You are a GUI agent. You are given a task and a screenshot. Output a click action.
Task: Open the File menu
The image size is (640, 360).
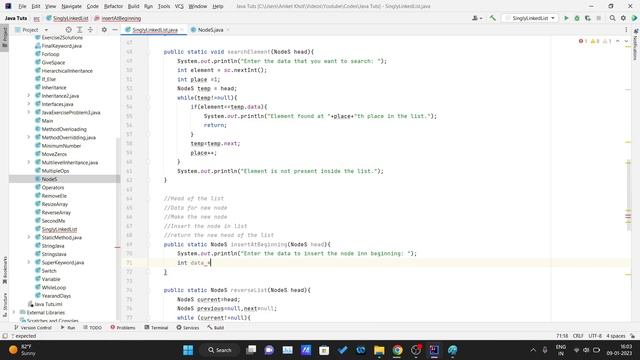click(22, 6)
